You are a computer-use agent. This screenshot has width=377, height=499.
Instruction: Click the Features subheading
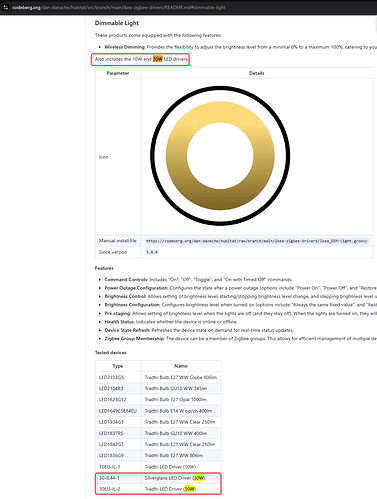pyautogui.click(x=104, y=268)
